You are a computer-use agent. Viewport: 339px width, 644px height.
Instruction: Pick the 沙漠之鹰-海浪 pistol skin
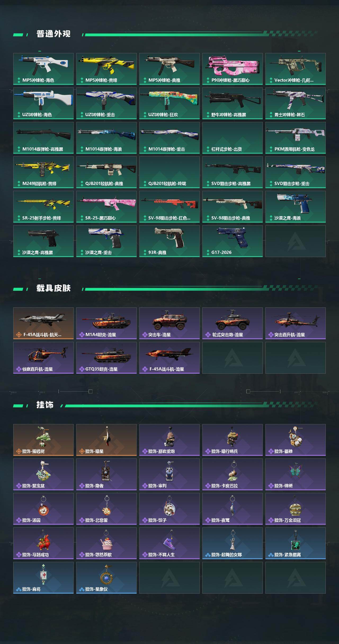[296, 207]
